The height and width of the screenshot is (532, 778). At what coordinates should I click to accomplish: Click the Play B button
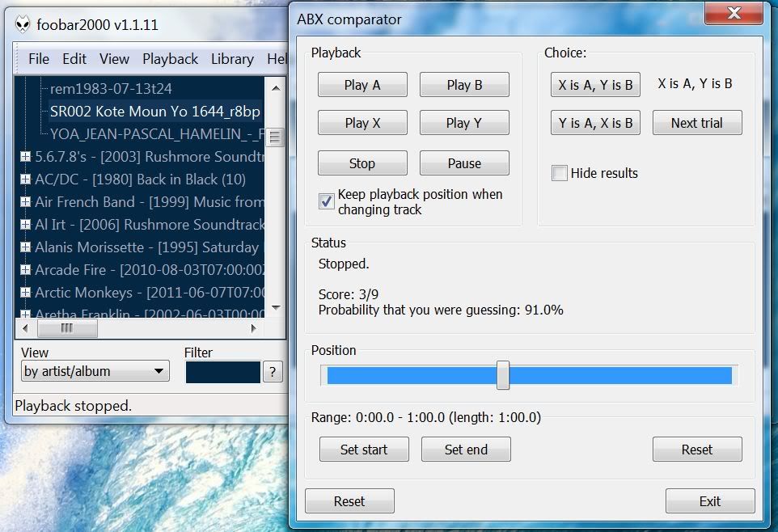[464, 85]
